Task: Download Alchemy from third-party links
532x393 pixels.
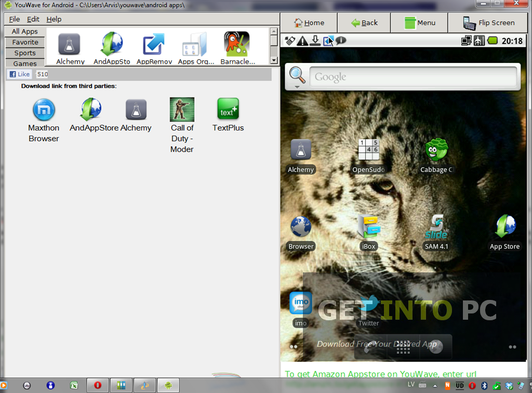Action: click(x=136, y=115)
